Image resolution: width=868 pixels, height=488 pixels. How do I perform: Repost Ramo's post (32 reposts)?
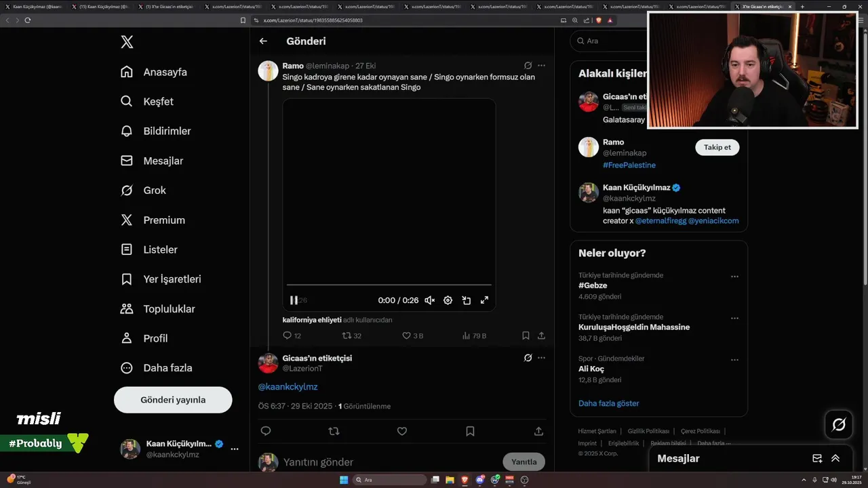[351, 335]
